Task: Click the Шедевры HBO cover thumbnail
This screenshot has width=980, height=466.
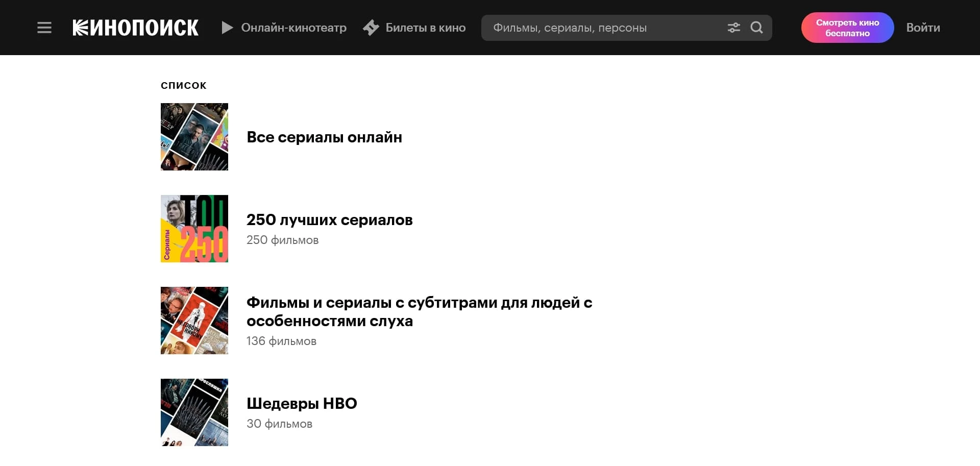Action: pyautogui.click(x=194, y=412)
